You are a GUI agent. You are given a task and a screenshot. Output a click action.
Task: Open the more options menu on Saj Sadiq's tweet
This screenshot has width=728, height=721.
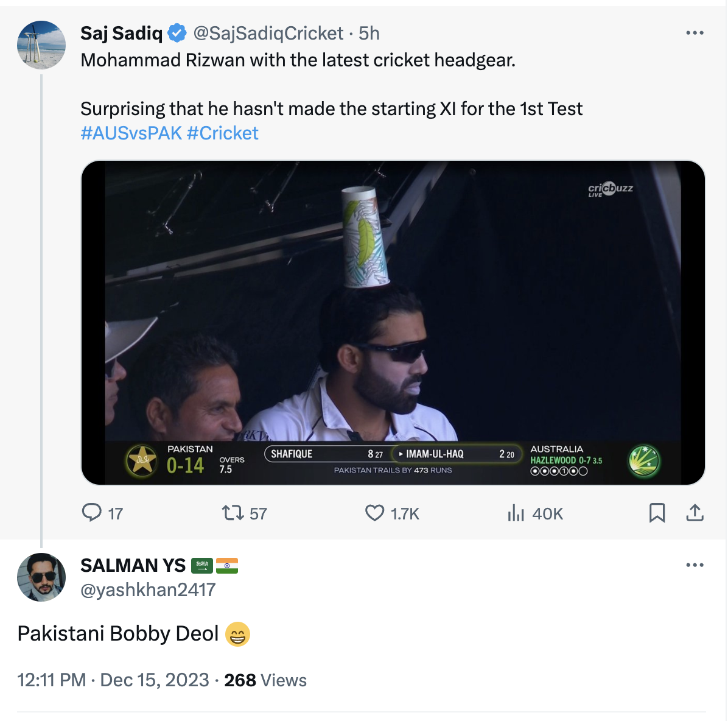coord(695,33)
